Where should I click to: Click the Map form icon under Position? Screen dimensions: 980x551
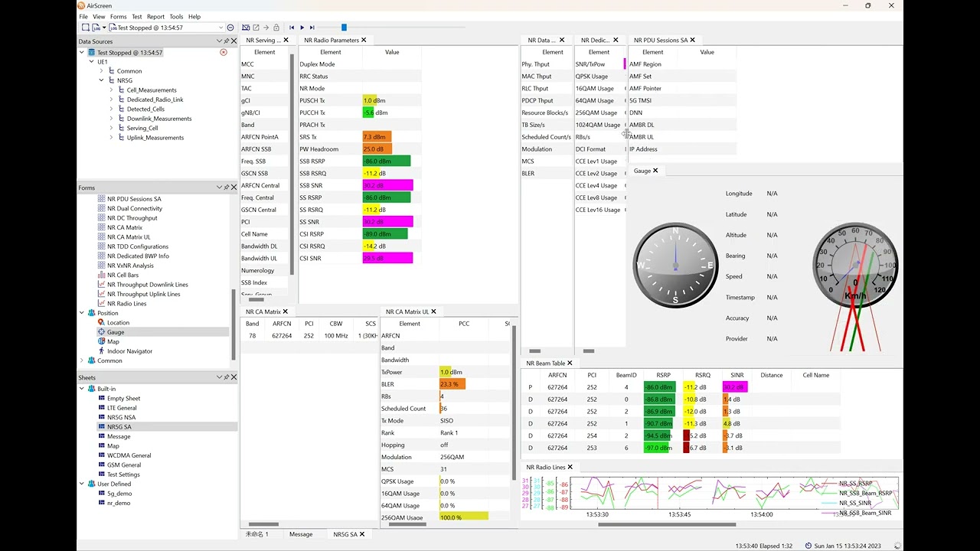[x=101, y=341]
